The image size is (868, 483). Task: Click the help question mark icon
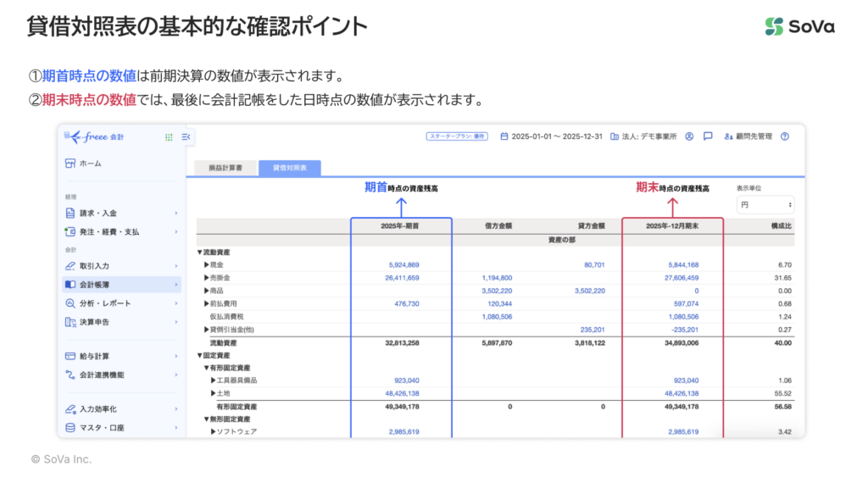tap(784, 136)
